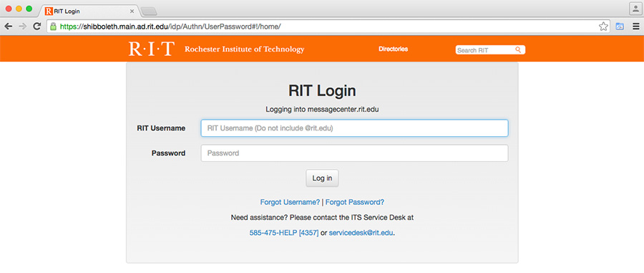The image size is (644, 273).
Task: Focus the RIT Username input field
Action: click(x=354, y=128)
